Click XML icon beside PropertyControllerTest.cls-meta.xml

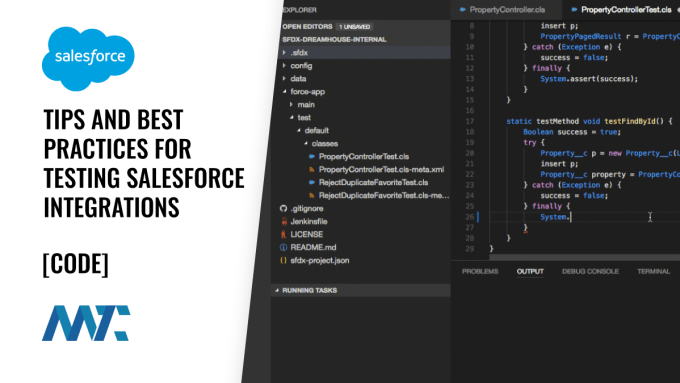pos(311,170)
